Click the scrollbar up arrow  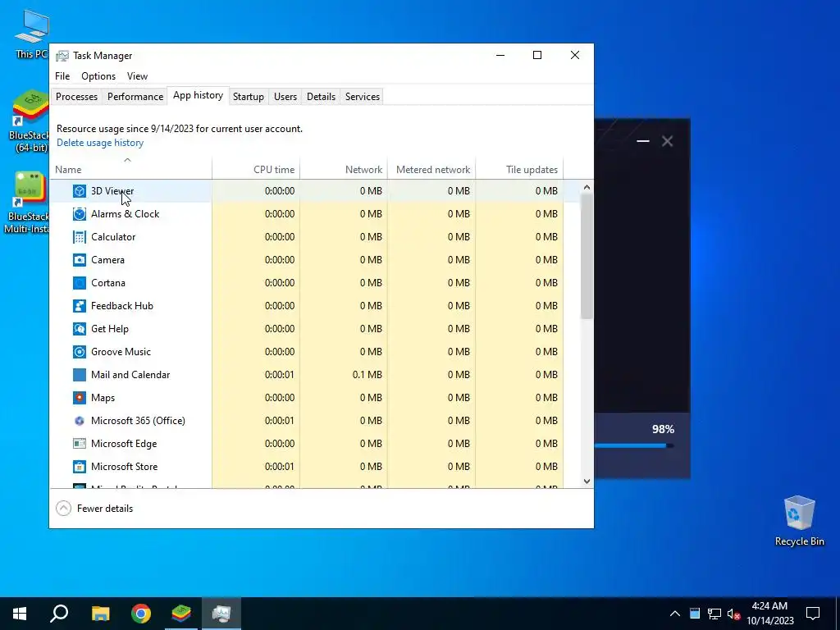point(587,188)
